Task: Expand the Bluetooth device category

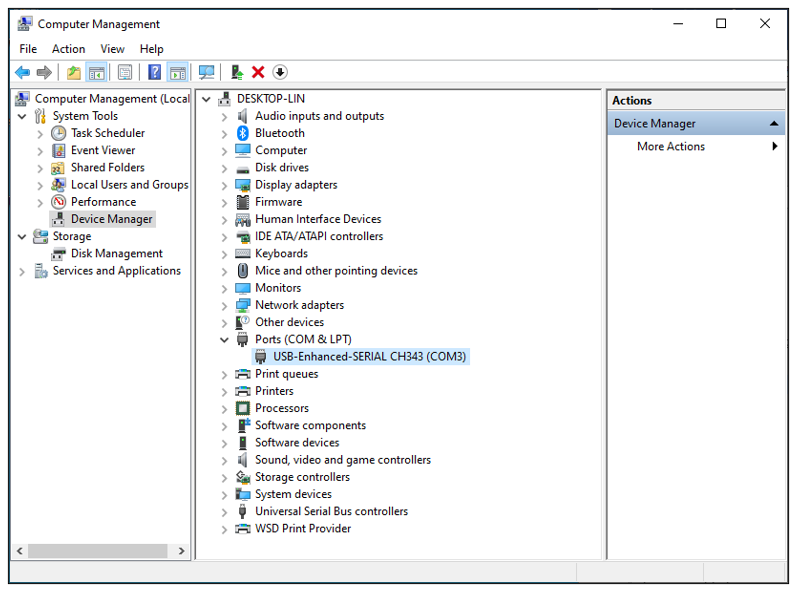Action: [x=224, y=134]
